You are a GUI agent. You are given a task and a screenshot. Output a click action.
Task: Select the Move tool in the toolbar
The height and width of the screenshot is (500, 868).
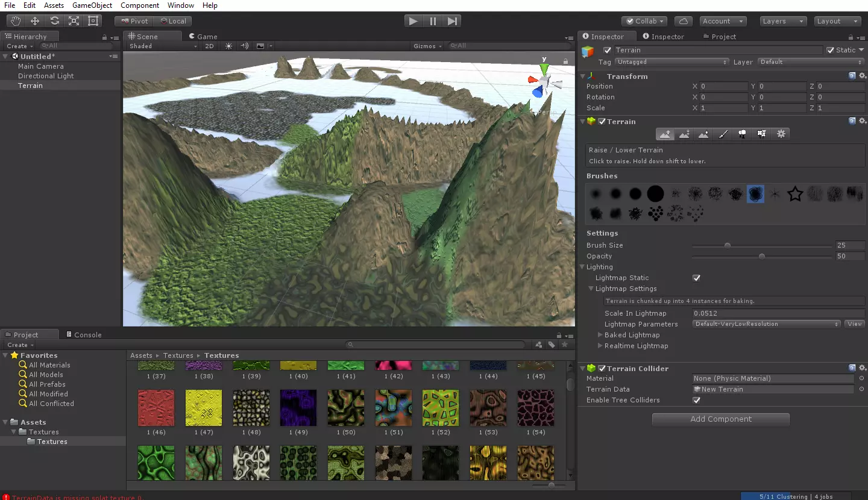(35, 21)
